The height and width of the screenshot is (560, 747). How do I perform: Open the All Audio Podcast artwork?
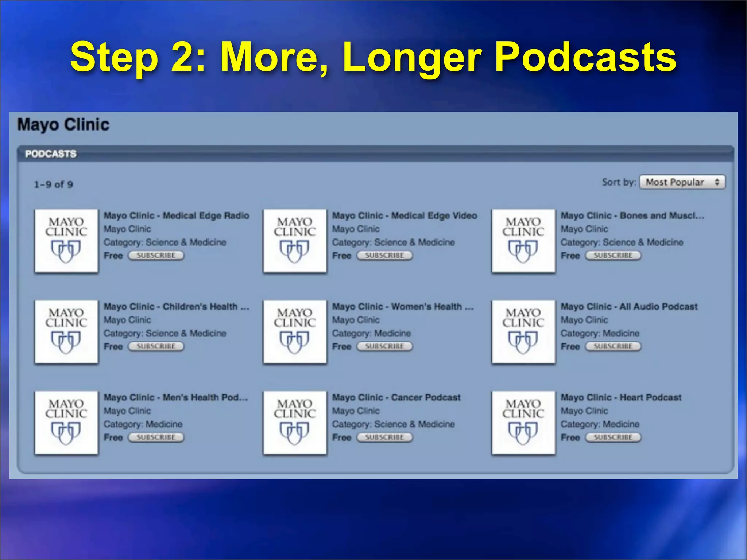click(x=523, y=331)
